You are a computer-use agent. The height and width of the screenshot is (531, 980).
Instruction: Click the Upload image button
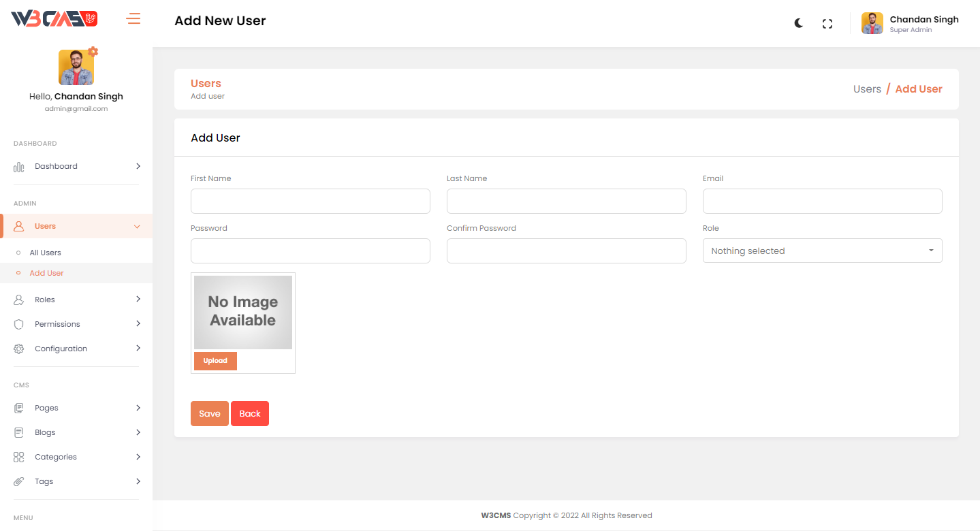[215, 361]
